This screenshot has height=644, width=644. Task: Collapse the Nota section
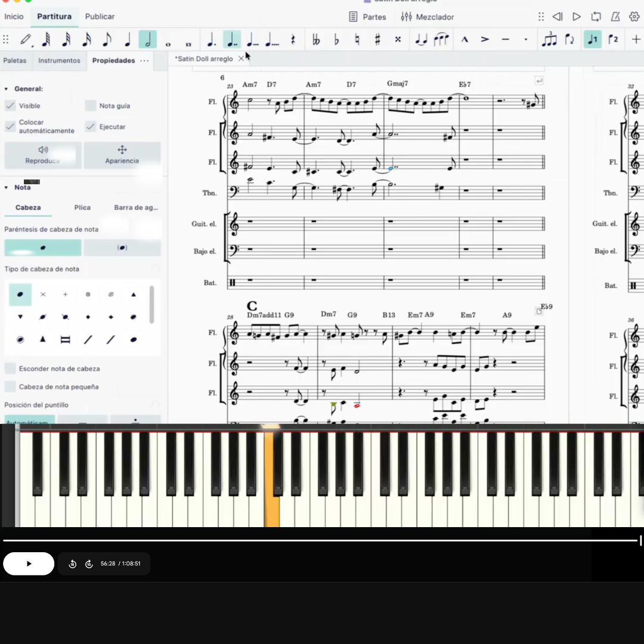pos(6,187)
